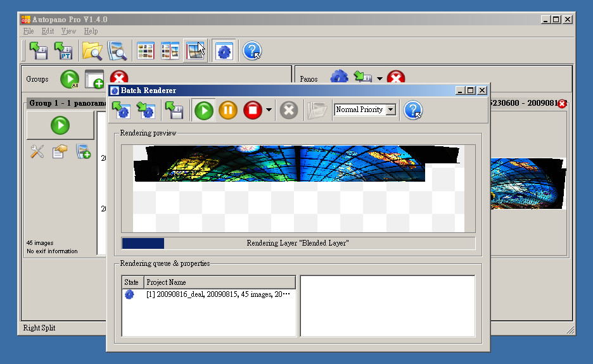
Task: Click the main toolbar help icon
Action: 252,51
